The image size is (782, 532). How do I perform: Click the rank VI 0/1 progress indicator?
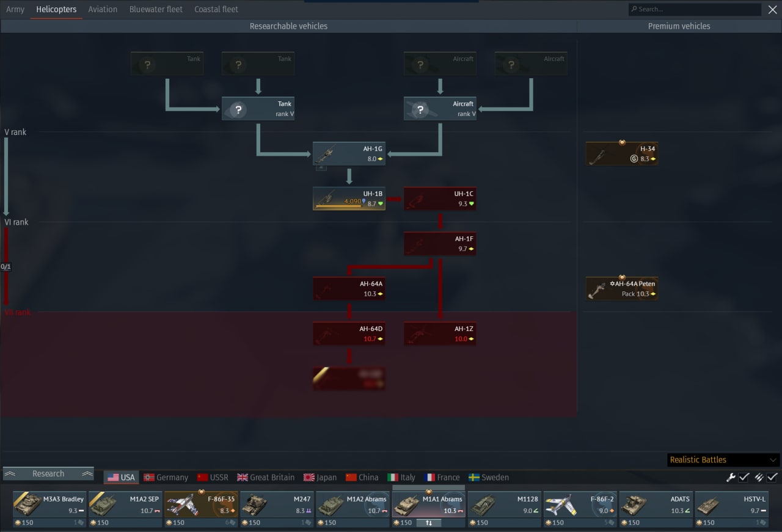[x=6, y=267]
